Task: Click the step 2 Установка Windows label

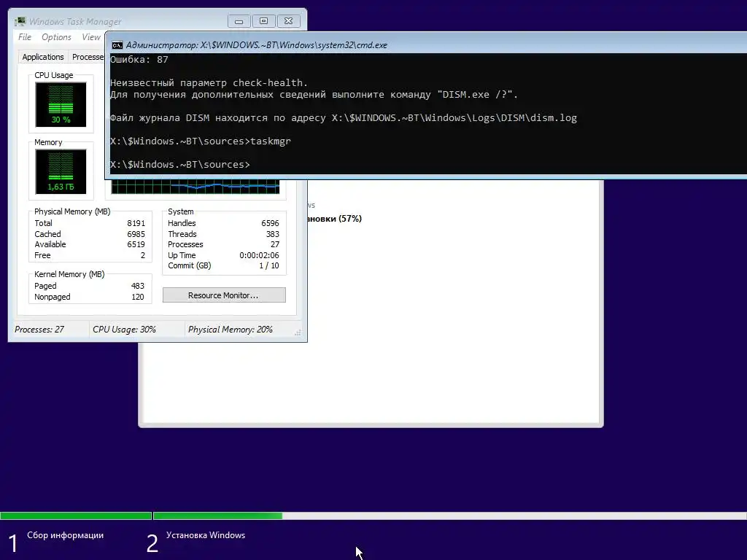Action: coord(206,535)
